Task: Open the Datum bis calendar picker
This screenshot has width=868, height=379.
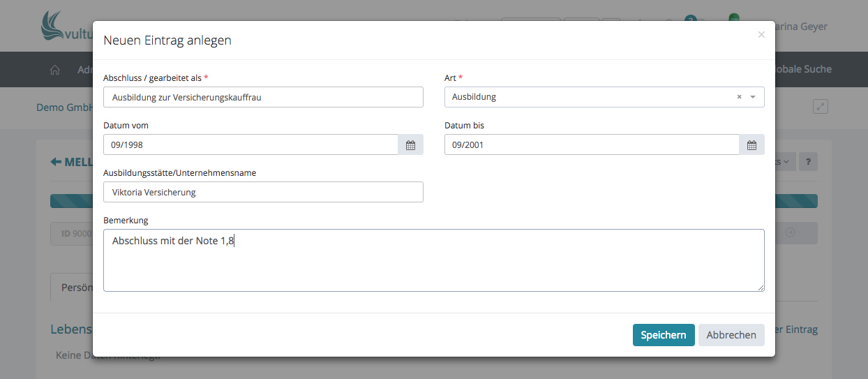Action: click(751, 145)
